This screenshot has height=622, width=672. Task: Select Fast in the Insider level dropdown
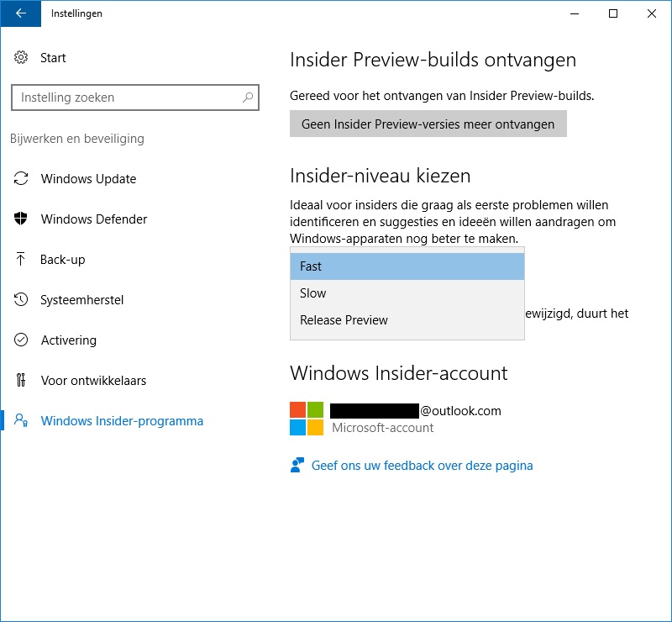[407, 266]
